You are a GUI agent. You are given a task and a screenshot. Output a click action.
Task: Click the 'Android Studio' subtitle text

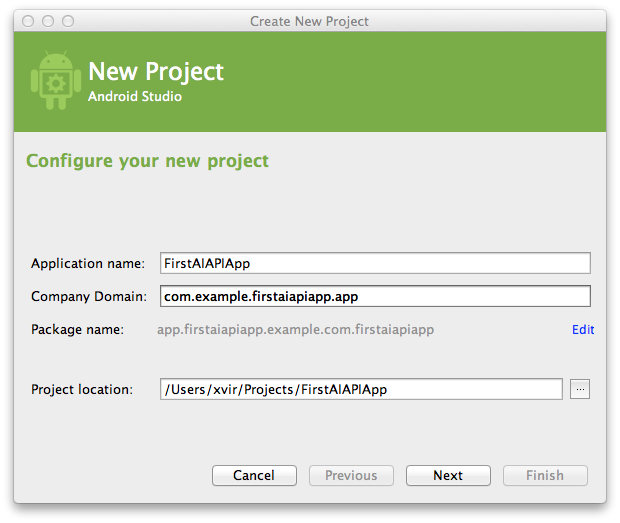135,96
